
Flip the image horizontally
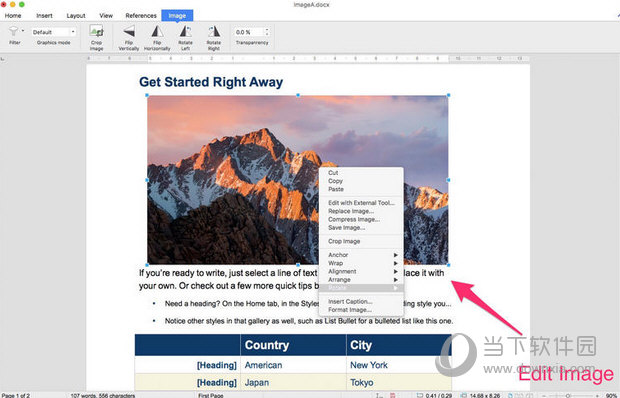coord(157,37)
